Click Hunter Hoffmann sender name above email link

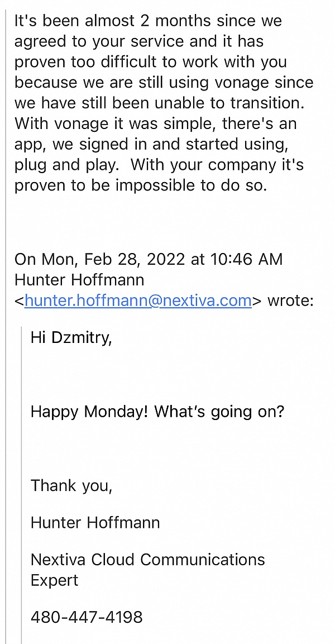pyautogui.click(x=79, y=280)
